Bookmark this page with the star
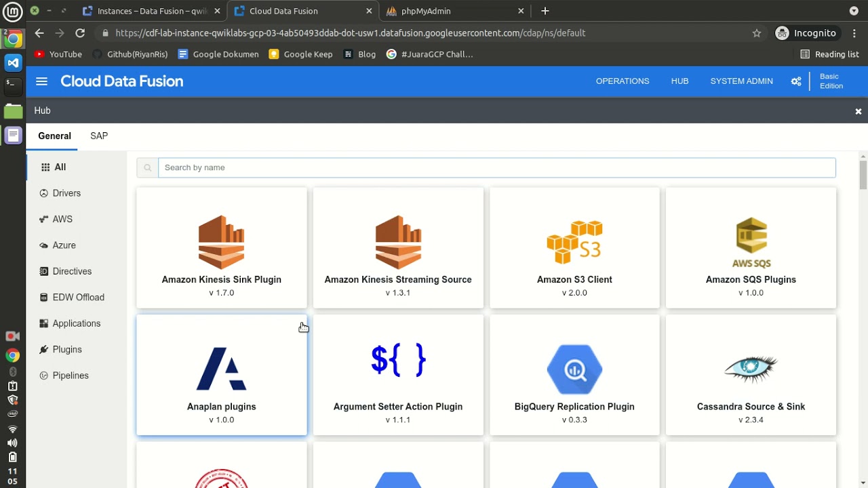The height and width of the screenshot is (488, 868). (x=757, y=33)
